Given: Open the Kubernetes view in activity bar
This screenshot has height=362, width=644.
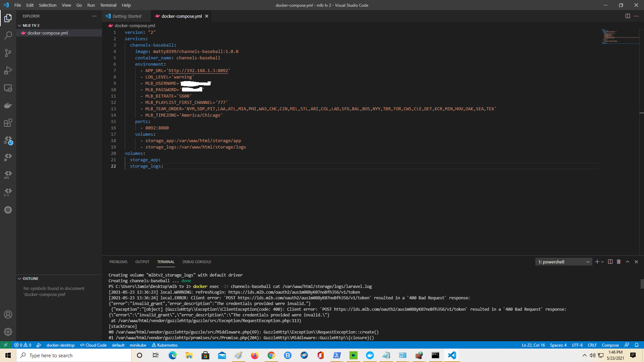Looking at the screenshot, I should (8, 210).
